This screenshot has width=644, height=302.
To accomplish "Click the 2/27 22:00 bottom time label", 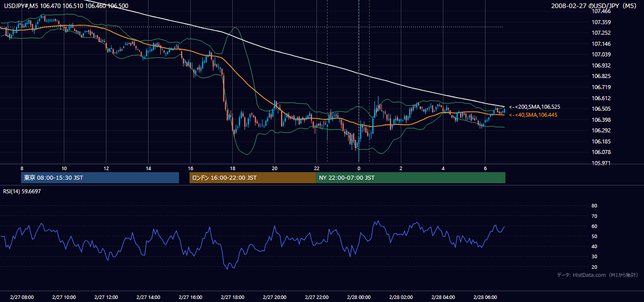I will (x=316, y=297).
